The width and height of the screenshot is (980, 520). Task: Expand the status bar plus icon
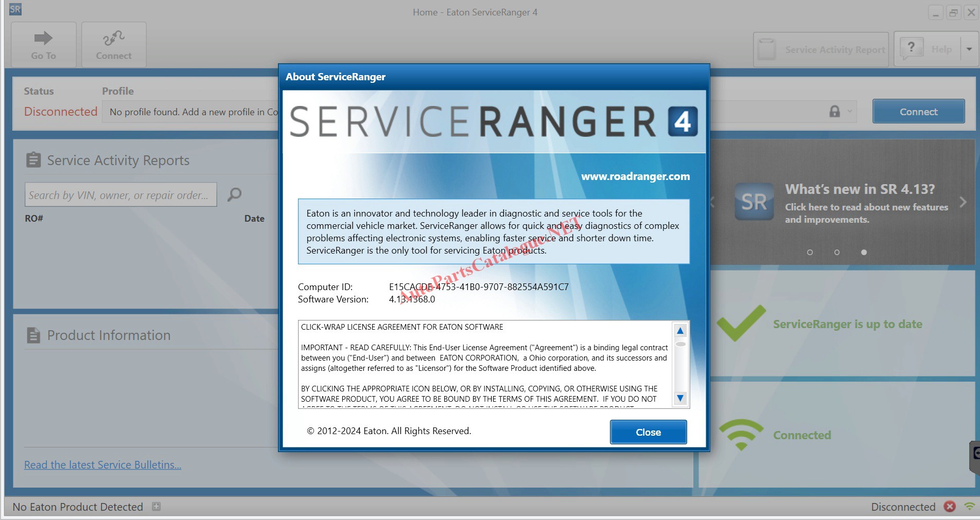156,507
